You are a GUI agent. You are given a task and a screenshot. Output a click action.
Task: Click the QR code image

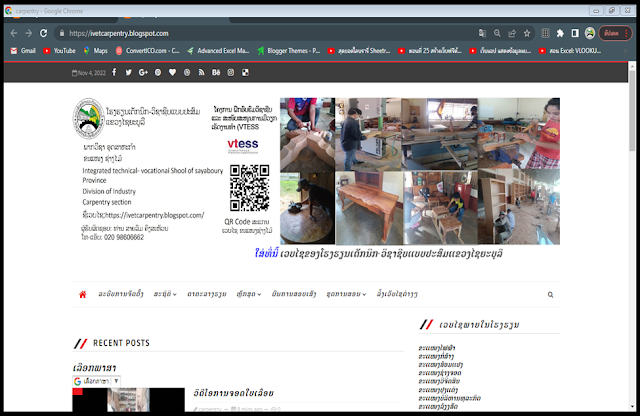click(249, 188)
